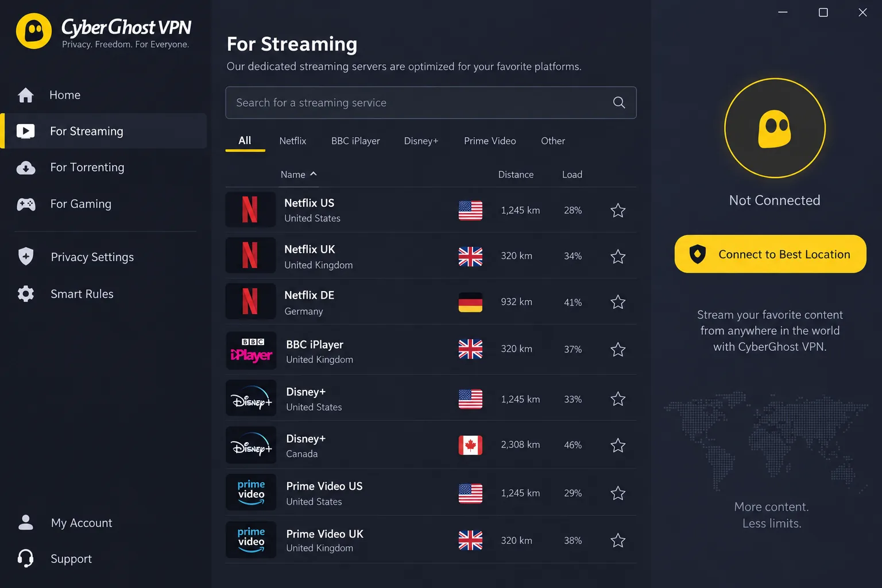Click the large yellow ghost power button
The width and height of the screenshot is (882, 588).
(x=775, y=128)
